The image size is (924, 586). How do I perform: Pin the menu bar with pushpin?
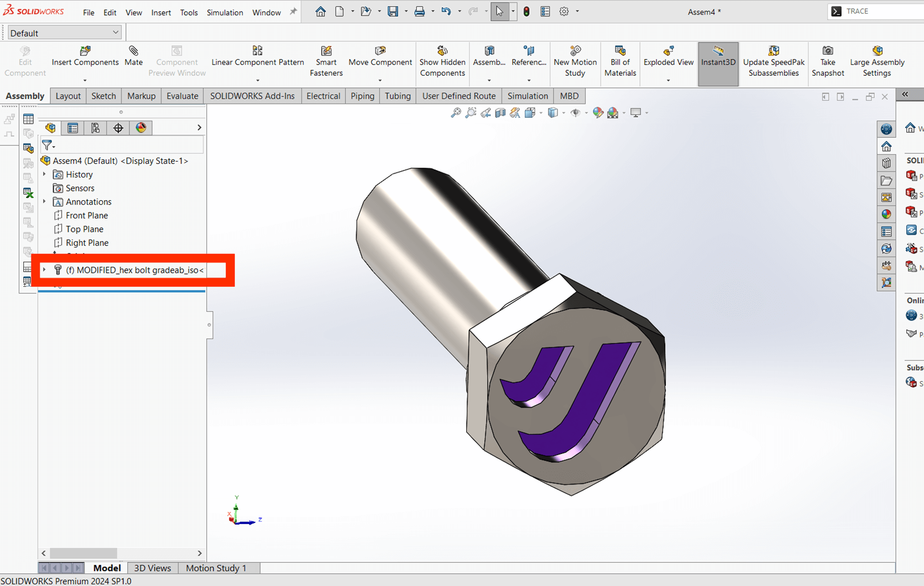point(293,12)
